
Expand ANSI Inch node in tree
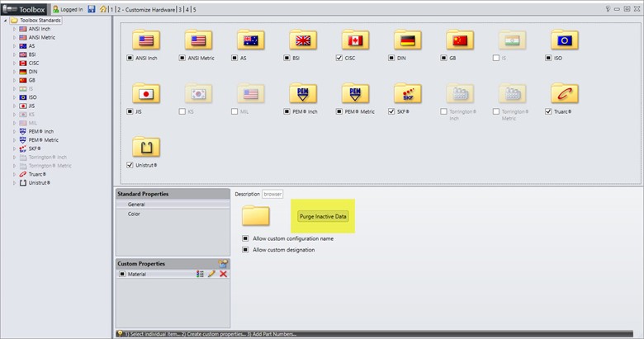(x=12, y=28)
